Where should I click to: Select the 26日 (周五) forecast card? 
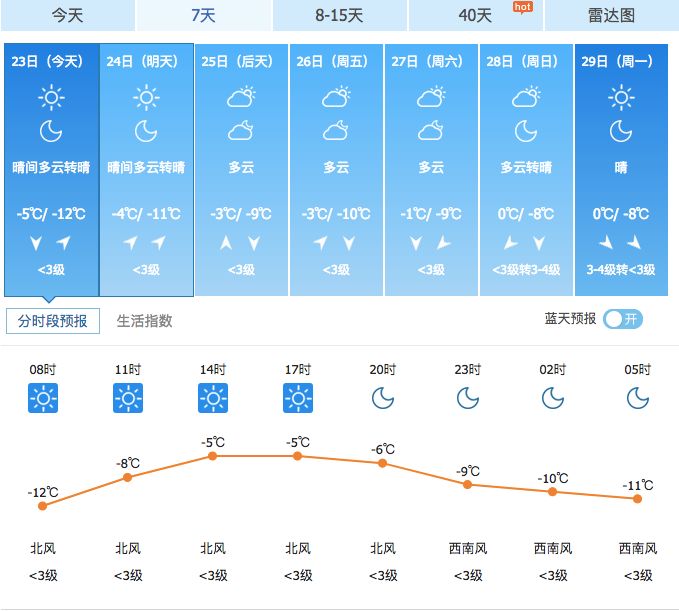336,170
